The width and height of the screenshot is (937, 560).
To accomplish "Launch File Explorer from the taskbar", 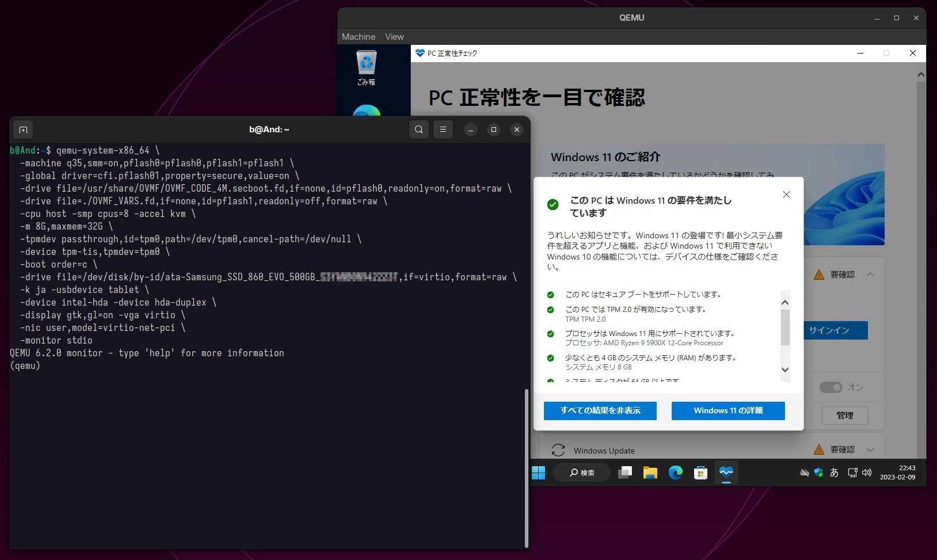I will (x=650, y=473).
